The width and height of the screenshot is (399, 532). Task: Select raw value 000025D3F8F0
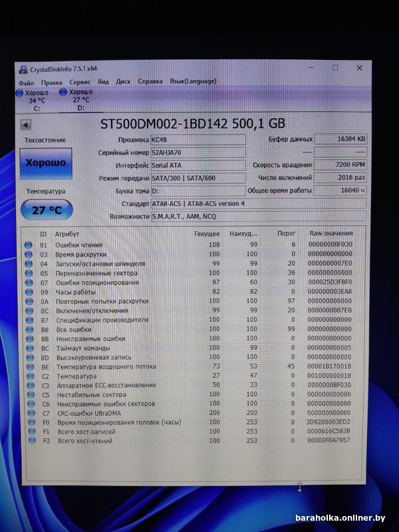[330, 282]
